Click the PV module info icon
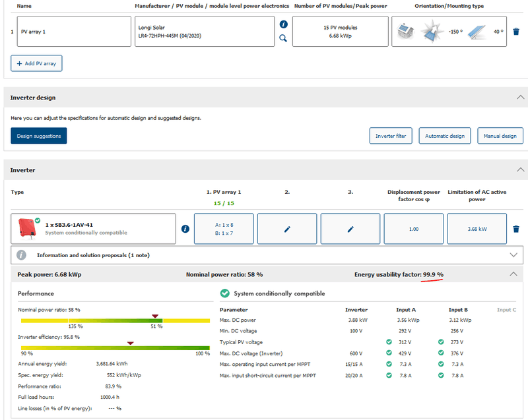This screenshot has width=528, height=420. point(283,24)
